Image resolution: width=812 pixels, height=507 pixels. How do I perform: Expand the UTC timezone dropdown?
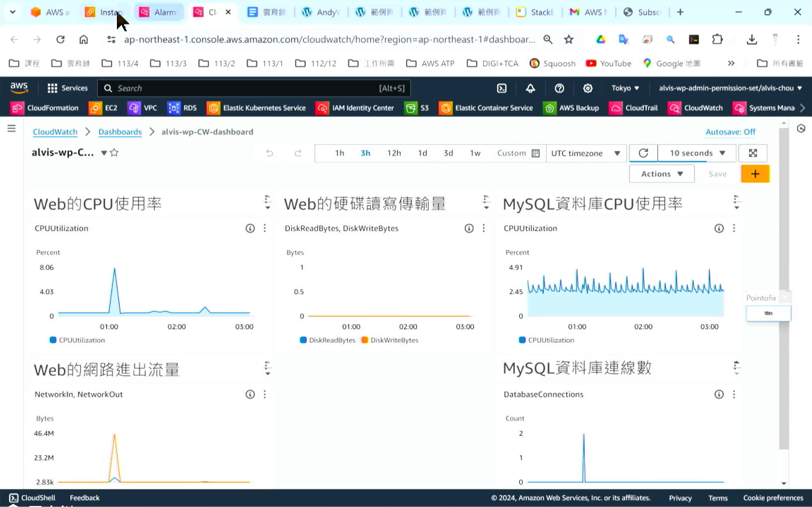pyautogui.click(x=585, y=153)
